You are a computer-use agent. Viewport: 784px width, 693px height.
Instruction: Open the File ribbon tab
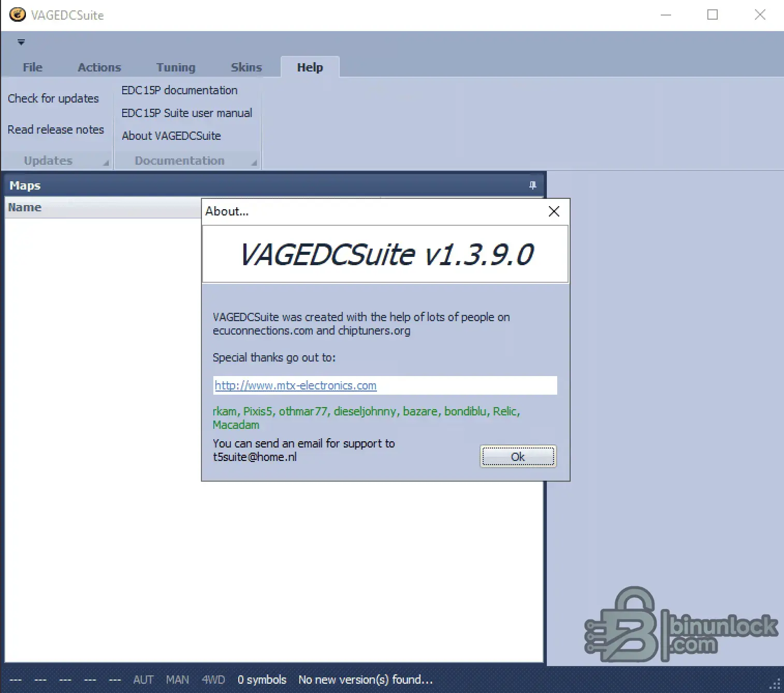(33, 67)
